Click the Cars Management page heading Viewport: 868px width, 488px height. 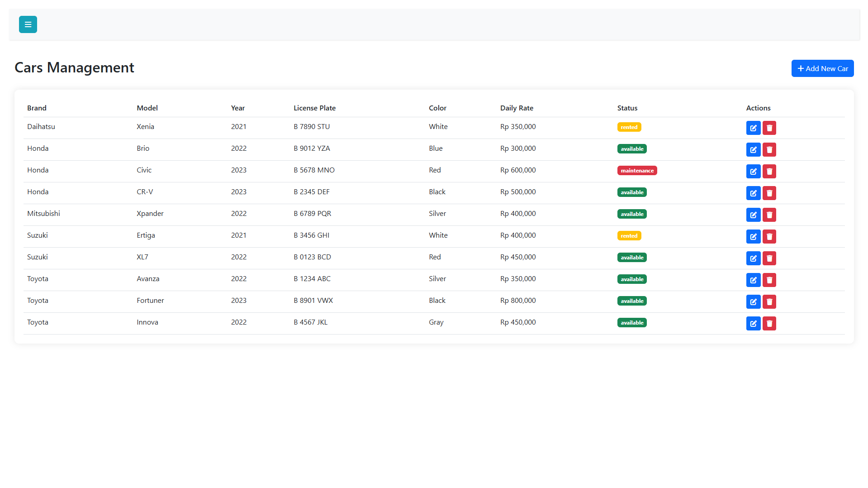pos(74,67)
